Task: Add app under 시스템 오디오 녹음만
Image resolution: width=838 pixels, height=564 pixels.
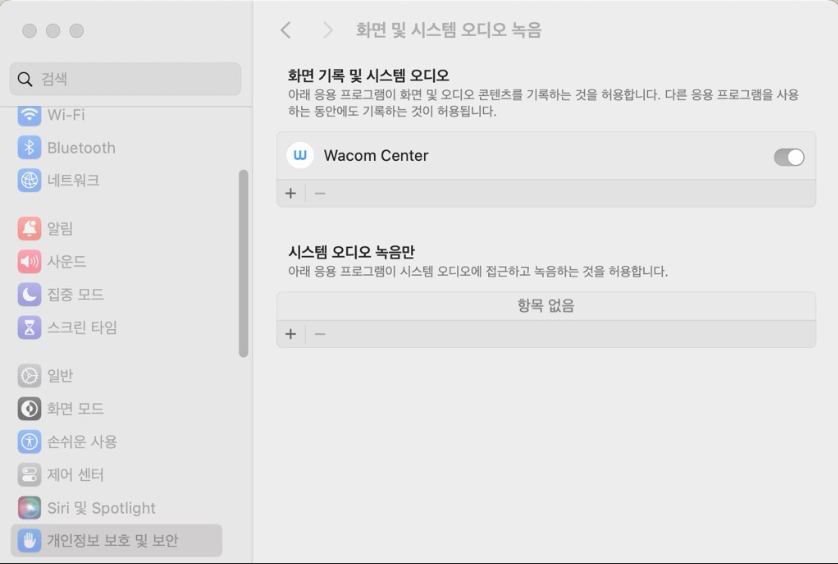Action: click(x=291, y=334)
